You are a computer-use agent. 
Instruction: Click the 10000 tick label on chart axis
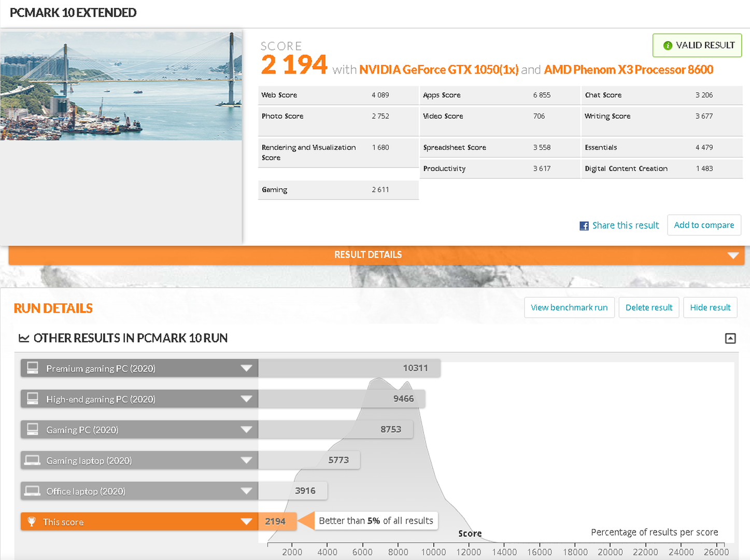433,552
